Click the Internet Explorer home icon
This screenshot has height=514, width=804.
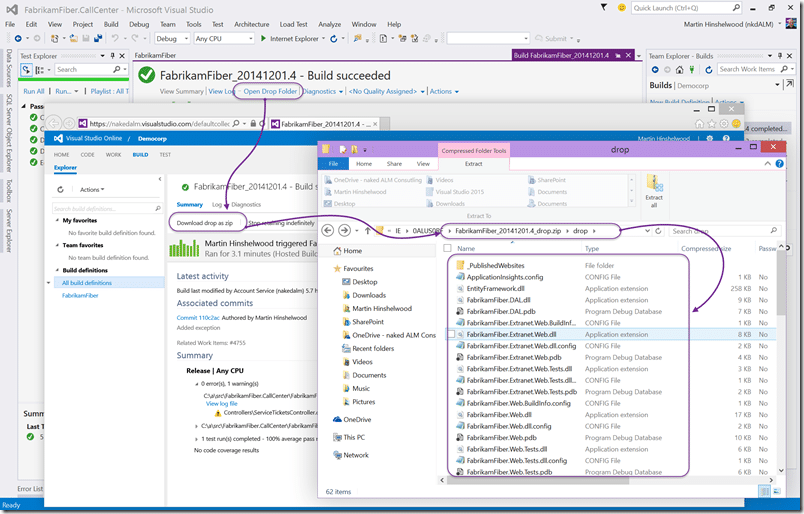[699, 124]
